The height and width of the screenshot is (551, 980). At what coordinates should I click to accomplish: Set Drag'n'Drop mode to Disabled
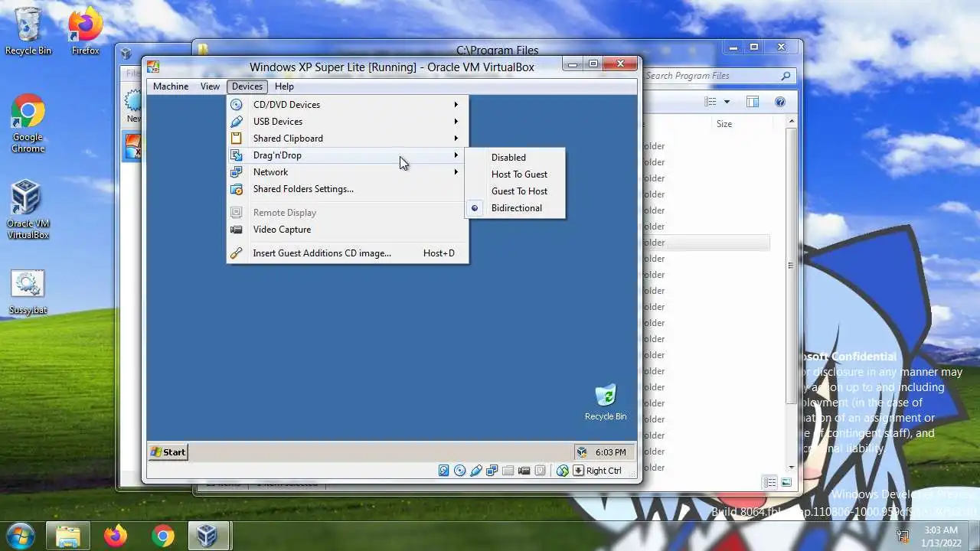coord(515,158)
